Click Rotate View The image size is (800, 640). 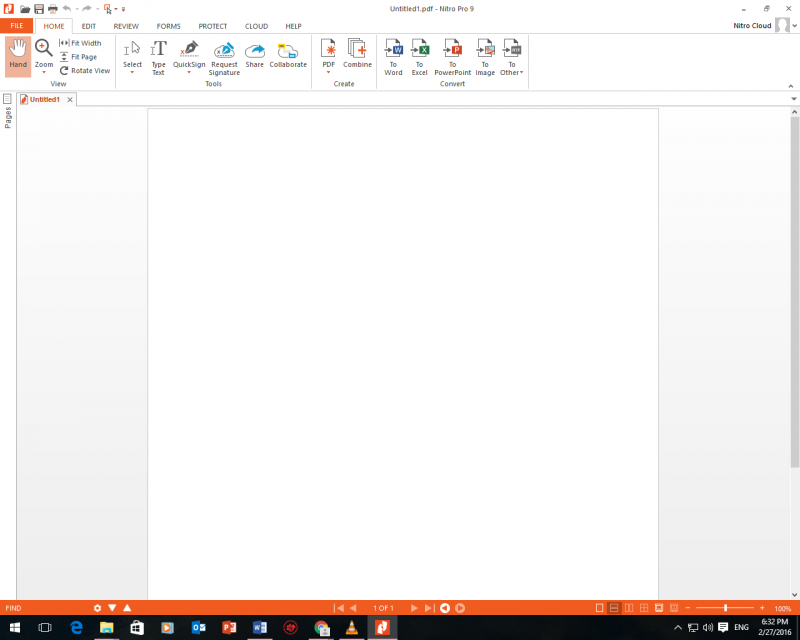85,70
